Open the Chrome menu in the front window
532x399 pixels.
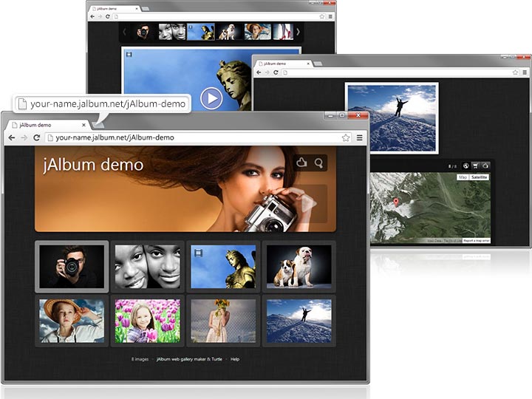coord(359,137)
